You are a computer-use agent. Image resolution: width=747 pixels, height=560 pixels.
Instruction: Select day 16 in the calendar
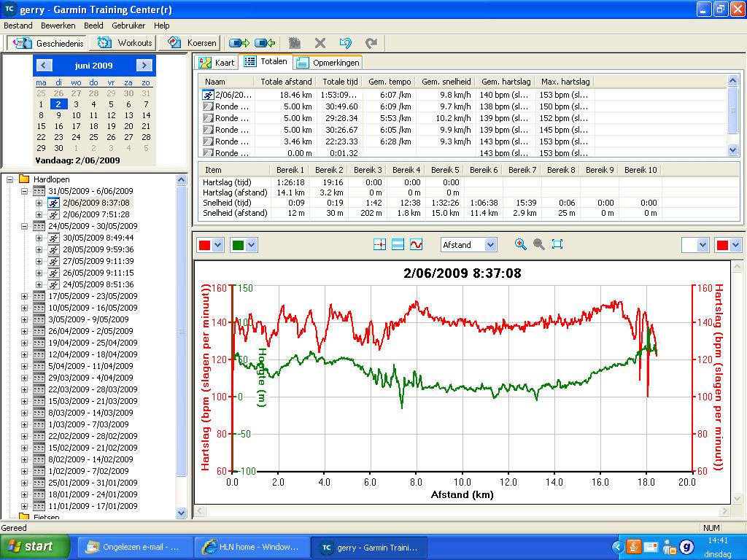point(58,127)
